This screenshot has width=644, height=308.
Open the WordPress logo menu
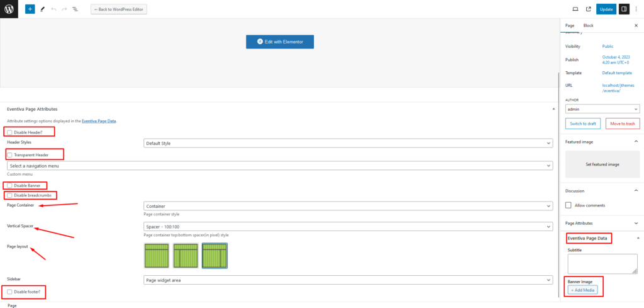9,9
